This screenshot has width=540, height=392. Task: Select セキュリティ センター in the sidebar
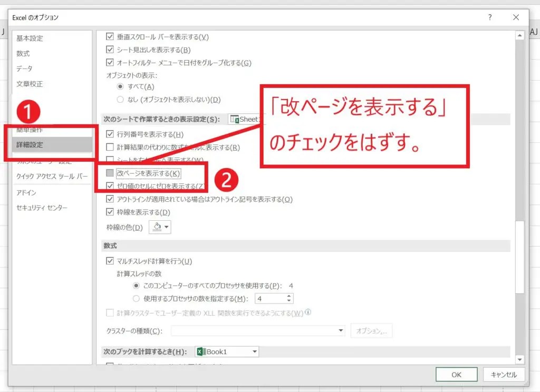(x=42, y=208)
